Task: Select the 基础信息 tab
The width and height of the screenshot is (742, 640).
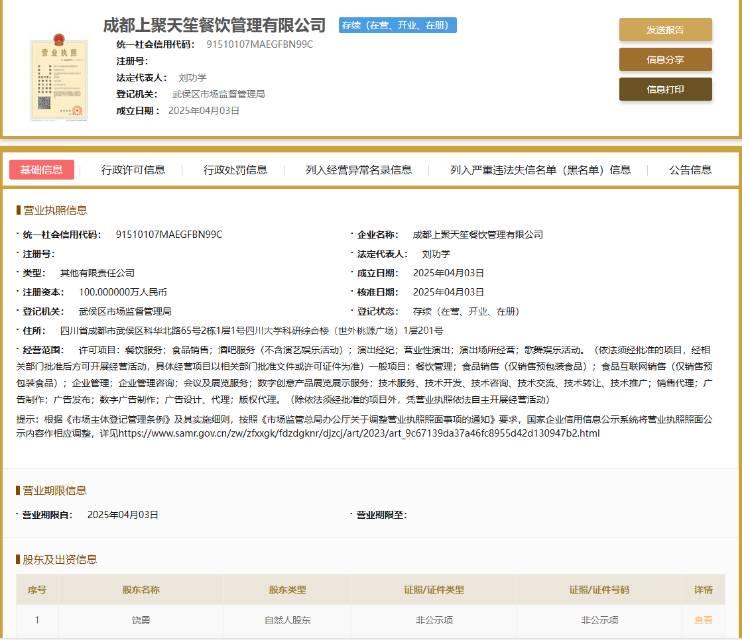Action: [41, 170]
